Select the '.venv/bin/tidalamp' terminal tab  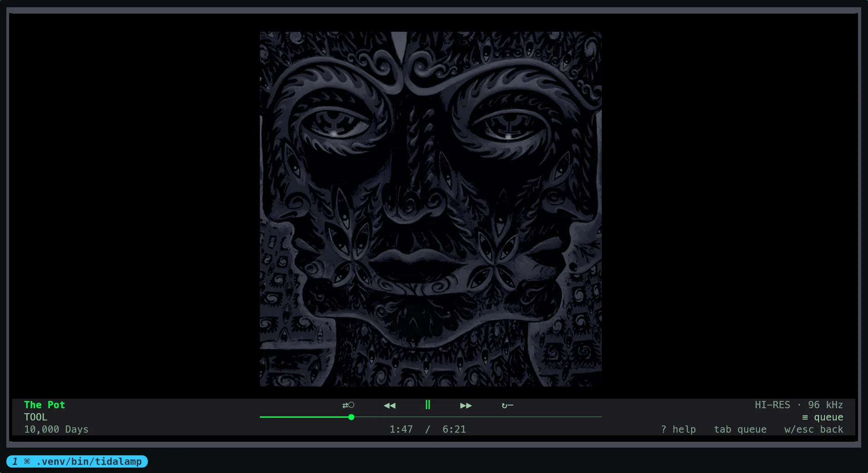pyautogui.click(x=77, y=461)
